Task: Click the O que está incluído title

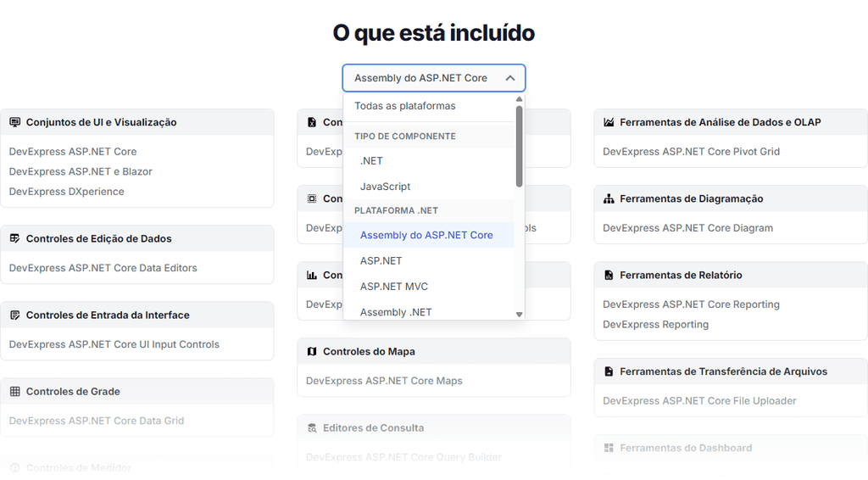Action: click(x=434, y=33)
